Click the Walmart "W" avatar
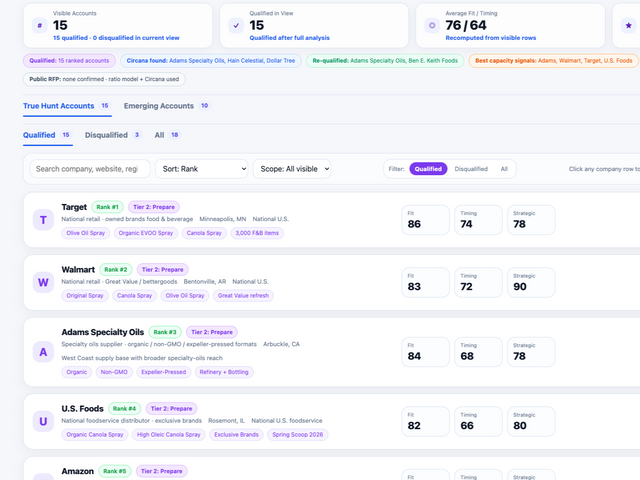 point(43,282)
